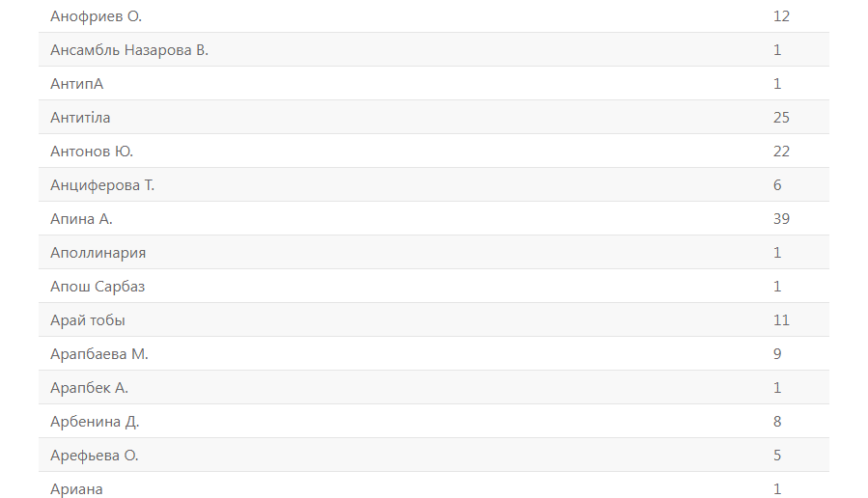The height and width of the screenshot is (498, 868).
Task: Click the count 39 next to Апина А.
Action: click(781, 219)
